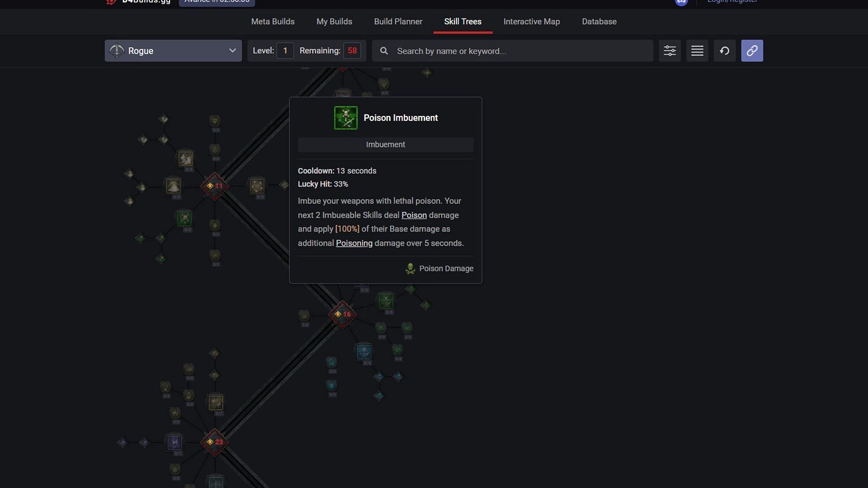Viewport: 868px width, 488px height.
Task: Click the reset/undo icon in toolbar
Action: (x=724, y=51)
